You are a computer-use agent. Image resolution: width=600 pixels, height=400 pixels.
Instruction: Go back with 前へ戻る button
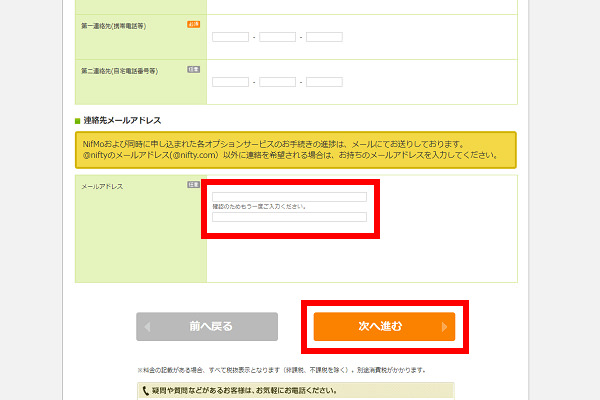(x=207, y=327)
